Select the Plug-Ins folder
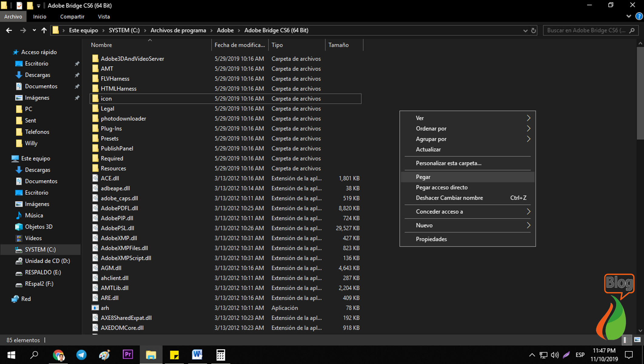Viewport: 644px width, 364px height. click(x=226, y=128)
